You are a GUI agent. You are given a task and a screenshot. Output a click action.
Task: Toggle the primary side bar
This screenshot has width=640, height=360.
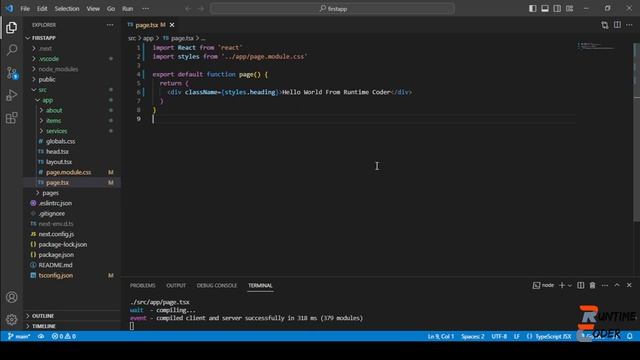(533, 9)
